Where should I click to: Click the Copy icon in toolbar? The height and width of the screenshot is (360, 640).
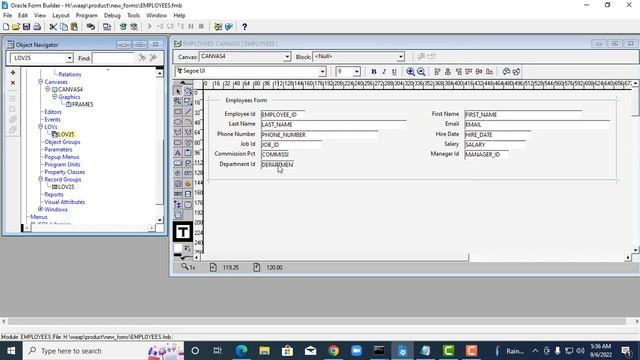pyautogui.click(x=64, y=27)
